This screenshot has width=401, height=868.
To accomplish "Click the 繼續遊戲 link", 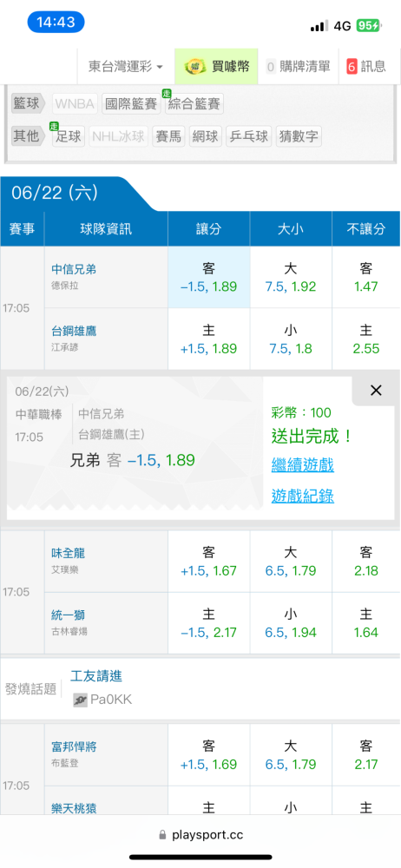I will pyautogui.click(x=302, y=464).
